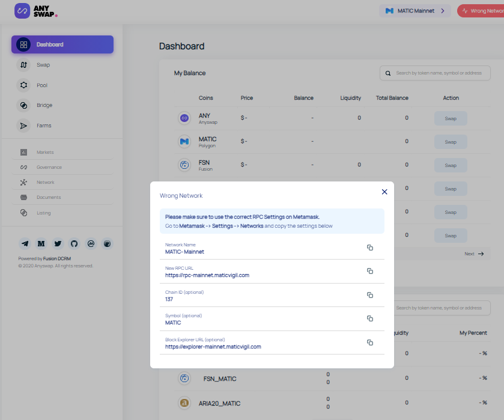Click the magnifier icon in My Balance search
This screenshot has height=420, width=504.
388,73
